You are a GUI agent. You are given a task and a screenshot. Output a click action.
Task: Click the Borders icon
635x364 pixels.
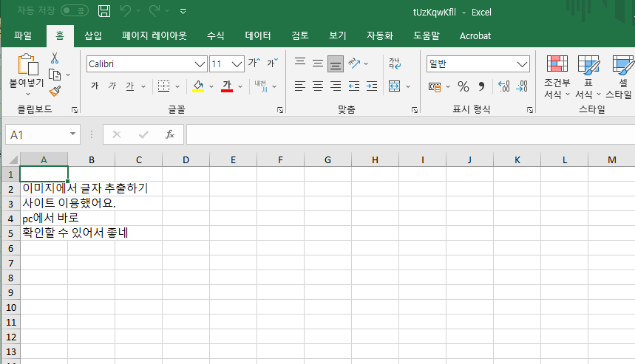coord(163,86)
